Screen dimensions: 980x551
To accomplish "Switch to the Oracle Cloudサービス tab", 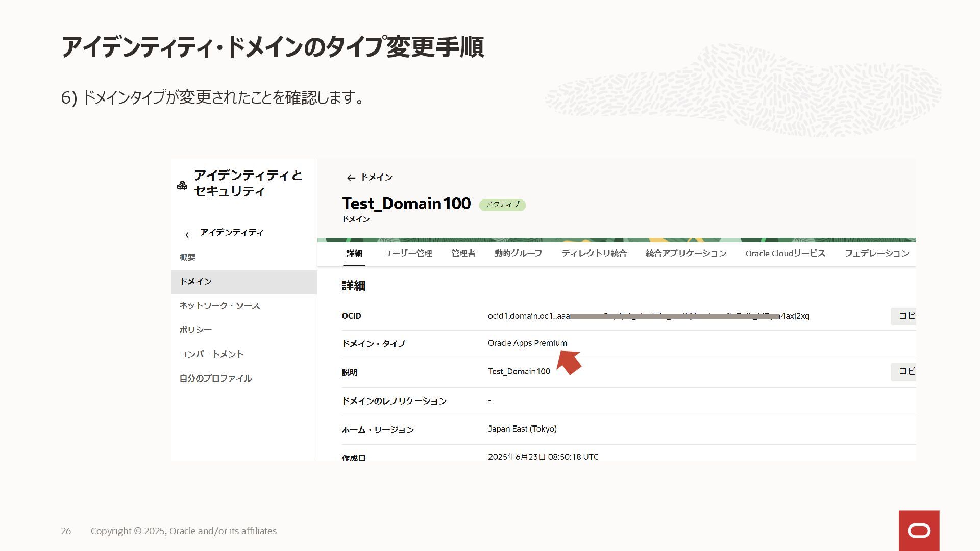I will pyautogui.click(x=786, y=253).
